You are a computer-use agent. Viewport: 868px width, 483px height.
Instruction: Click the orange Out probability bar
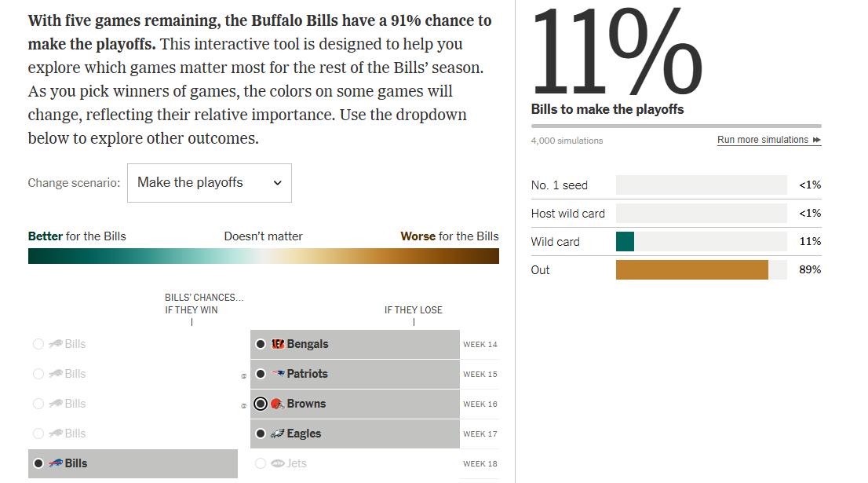(691, 270)
